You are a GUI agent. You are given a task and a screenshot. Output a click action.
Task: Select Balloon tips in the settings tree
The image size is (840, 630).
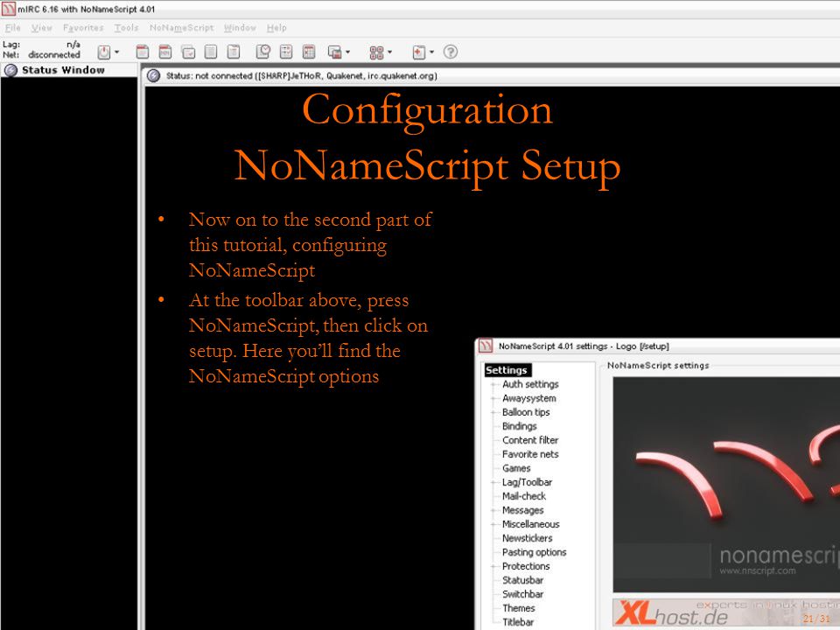click(x=526, y=412)
